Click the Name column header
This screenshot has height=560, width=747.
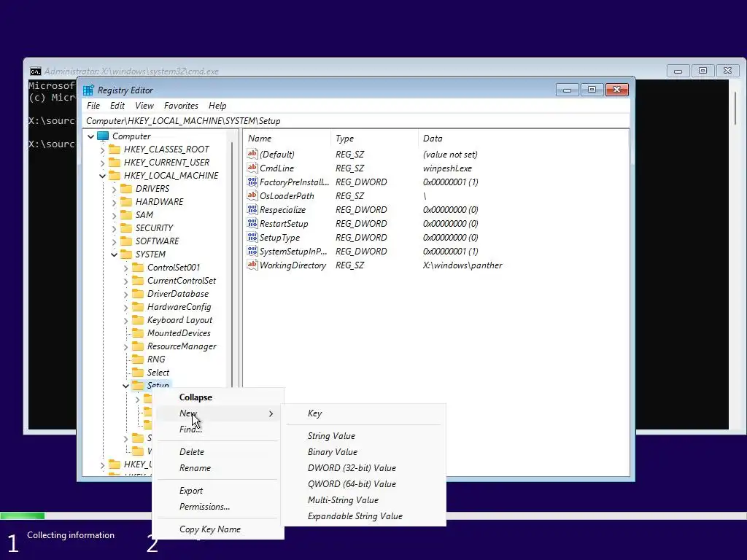click(260, 139)
